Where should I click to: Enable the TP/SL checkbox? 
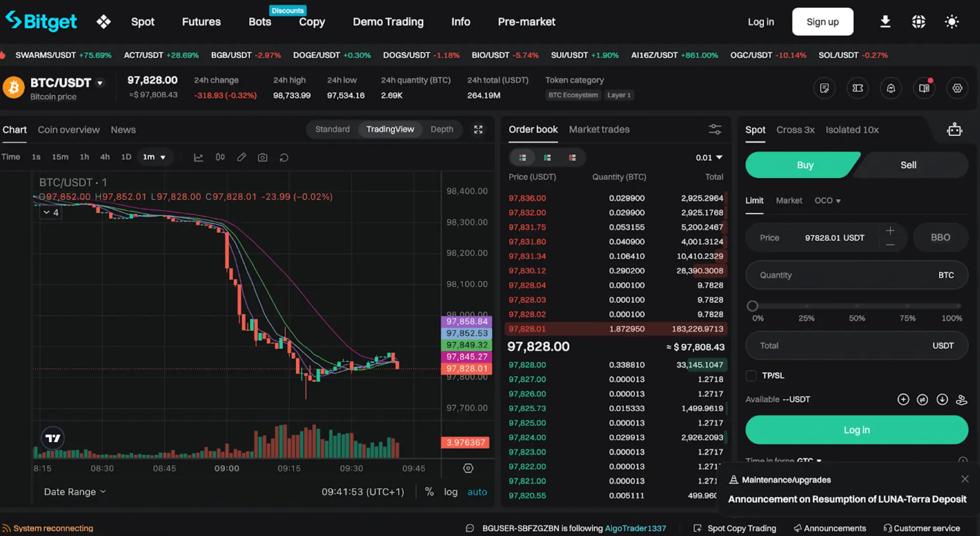point(751,375)
